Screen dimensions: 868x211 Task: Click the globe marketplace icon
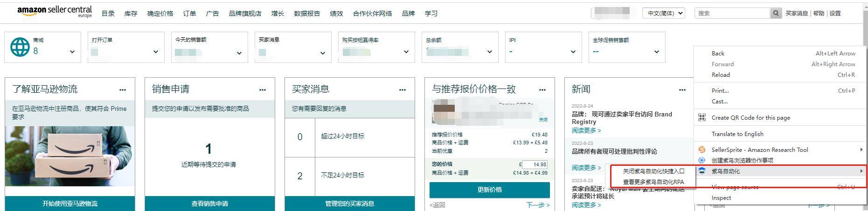click(20, 47)
